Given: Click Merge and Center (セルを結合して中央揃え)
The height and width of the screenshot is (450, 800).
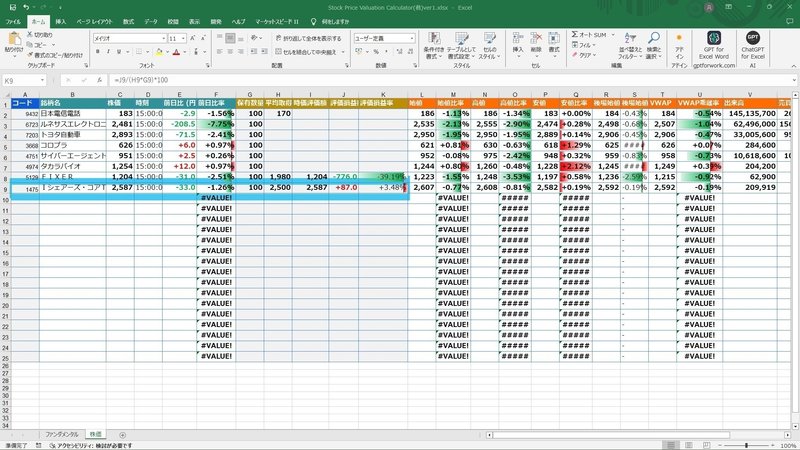Looking at the screenshot, I should (x=306, y=52).
